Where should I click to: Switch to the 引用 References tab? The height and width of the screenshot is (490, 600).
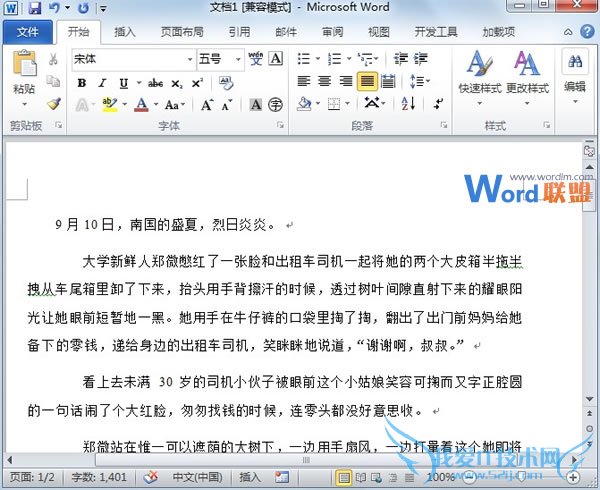(x=239, y=32)
